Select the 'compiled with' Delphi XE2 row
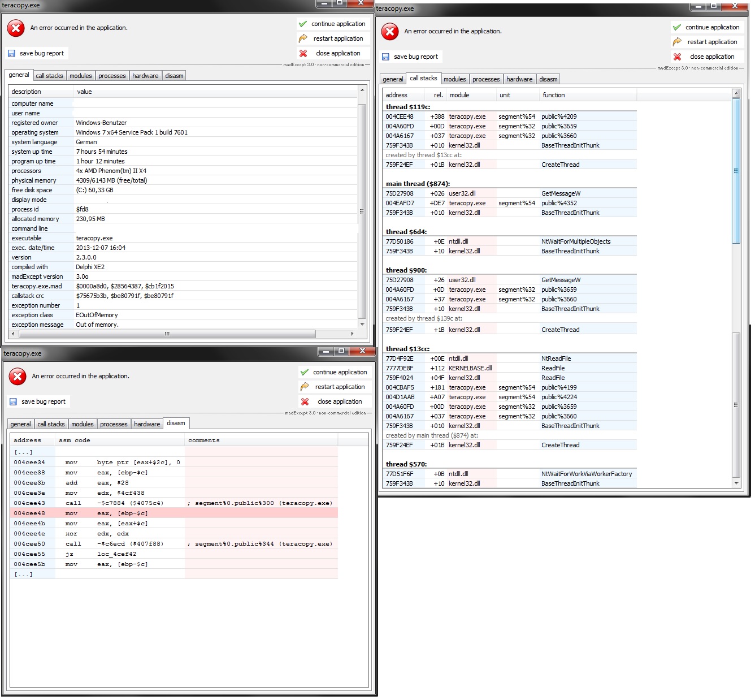Screen dimensions: 755x700 [x=183, y=267]
